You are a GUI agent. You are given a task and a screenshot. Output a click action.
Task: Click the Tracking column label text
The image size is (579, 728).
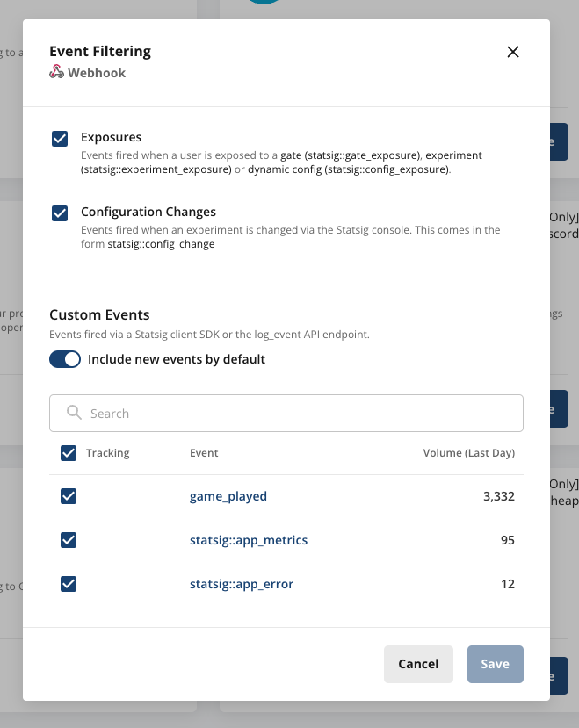tap(107, 453)
